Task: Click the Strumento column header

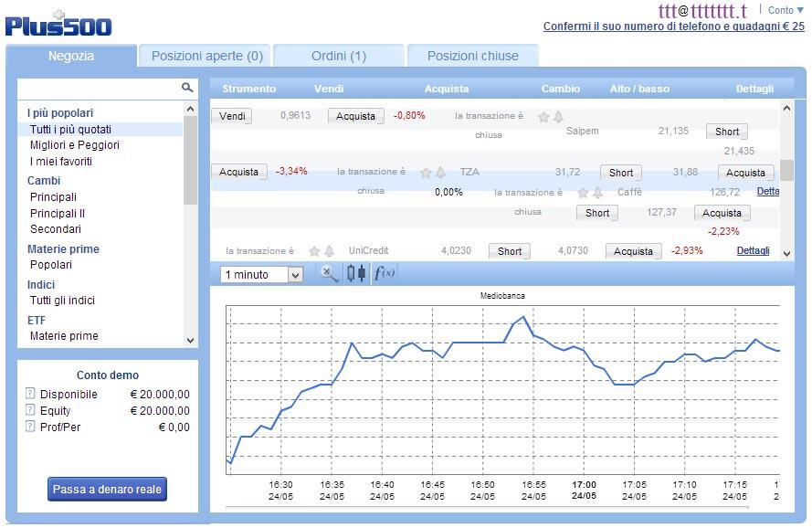Action: (x=249, y=89)
